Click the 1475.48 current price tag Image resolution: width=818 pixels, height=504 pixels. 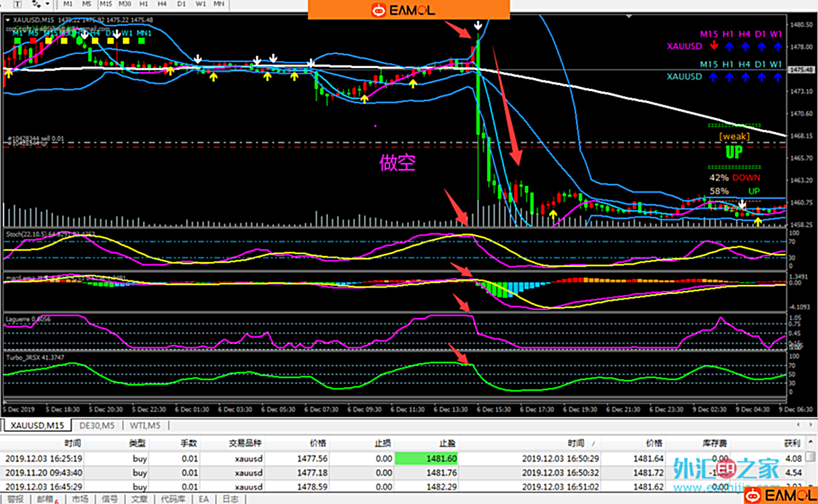pyautogui.click(x=802, y=69)
